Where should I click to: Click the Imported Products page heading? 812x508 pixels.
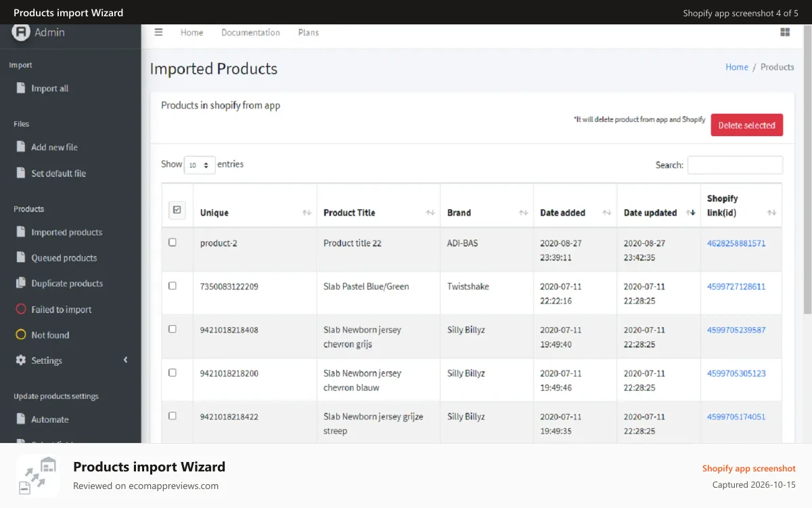(213, 68)
